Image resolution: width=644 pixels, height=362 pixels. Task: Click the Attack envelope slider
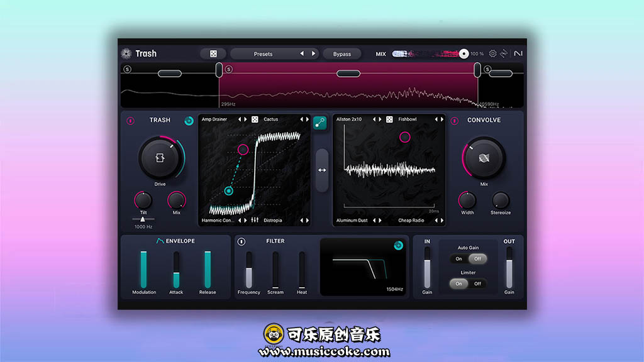coord(176,269)
